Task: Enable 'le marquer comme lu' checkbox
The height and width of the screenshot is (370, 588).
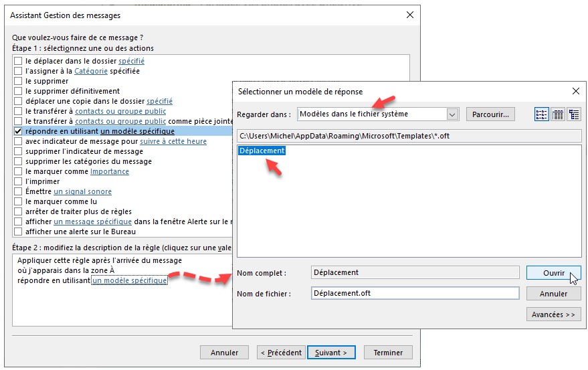Action: 18,201
